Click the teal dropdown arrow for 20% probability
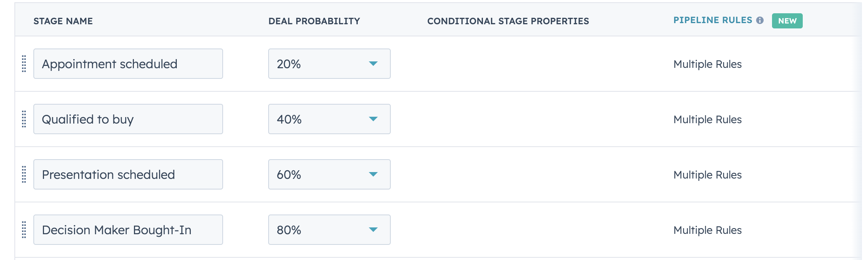The image size is (868, 260). pyautogui.click(x=374, y=63)
